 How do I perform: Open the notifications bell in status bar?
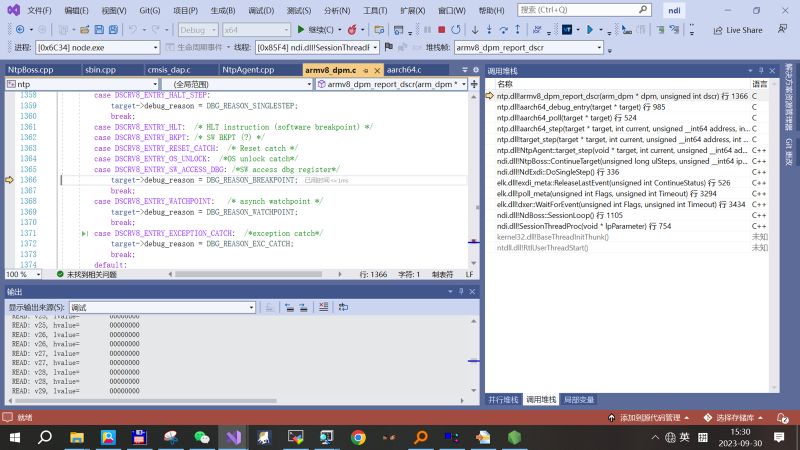coord(782,417)
